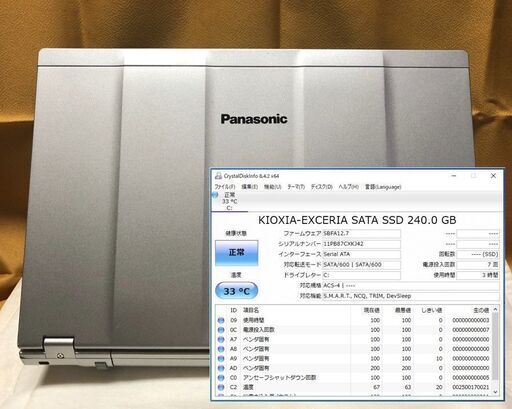Viewport: 512px width, 409px height.
Task: Click the 項目名 column header
Action: (x=251, y=310)
